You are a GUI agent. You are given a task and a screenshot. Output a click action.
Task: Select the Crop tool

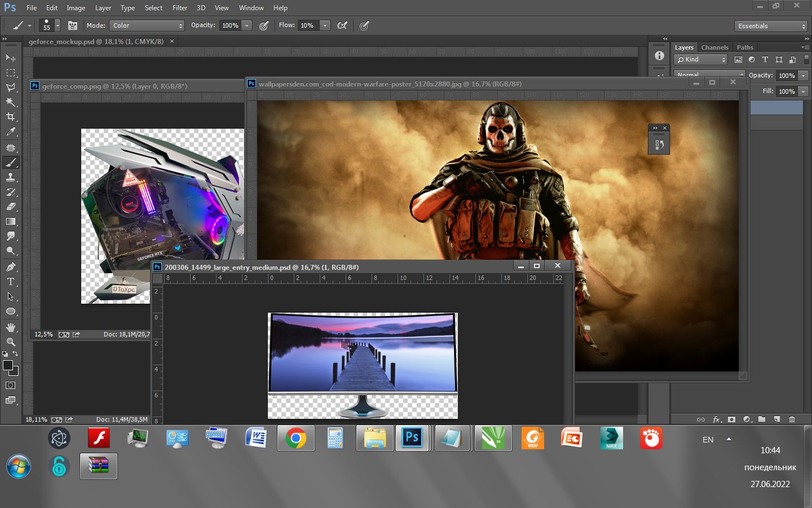click(11, 116)
